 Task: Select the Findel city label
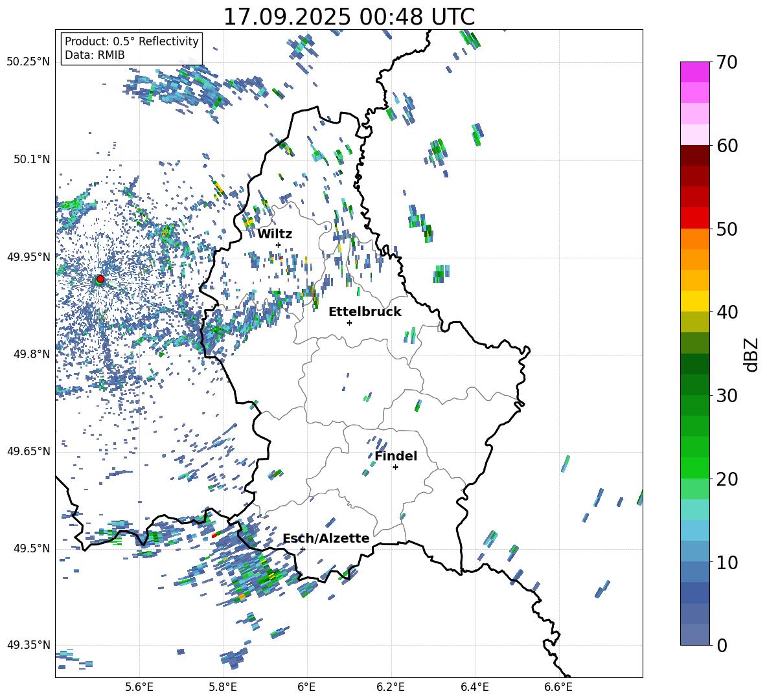pyautogui.click(x=396, y=456)
